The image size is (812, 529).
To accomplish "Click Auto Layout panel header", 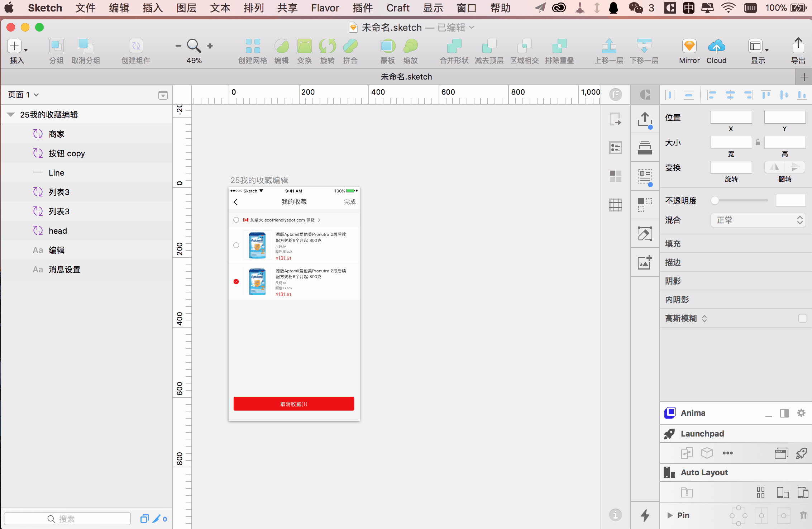I will tap(736, 472).
